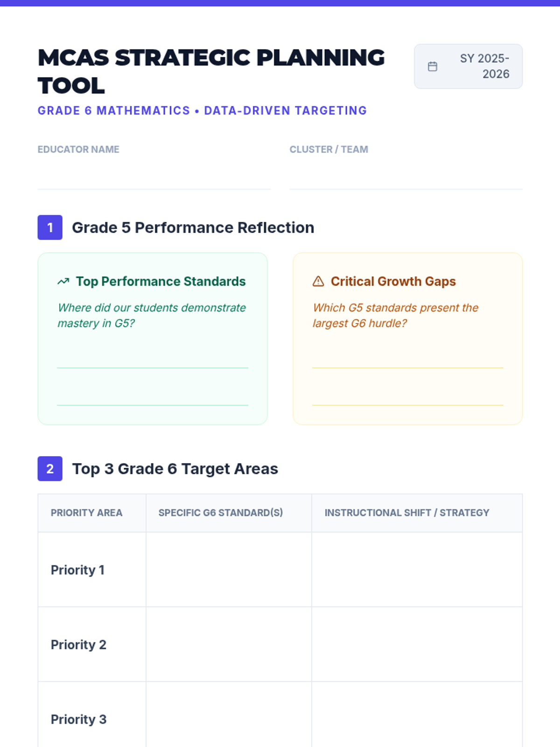Click the Priority 2 Instructional Shift / Strategy cell
Image resolution: width=560 pixels, height=747 pixels.
tap(417, 644)
